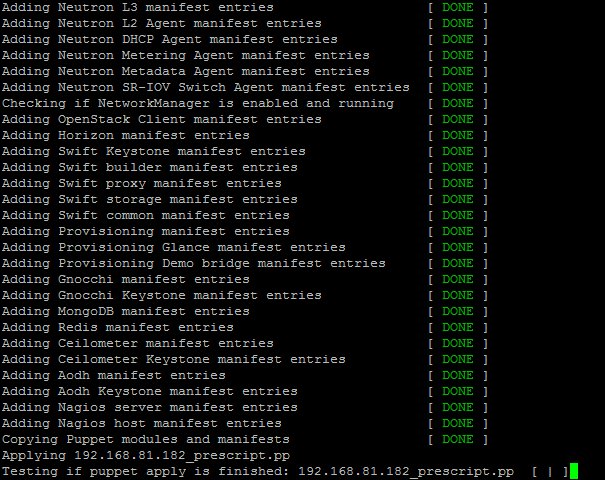The height and width of the screenshot is (480, 605).
Task: Click 'Checking if NetworkManager is enabled and running'
Action: point(198,103)
